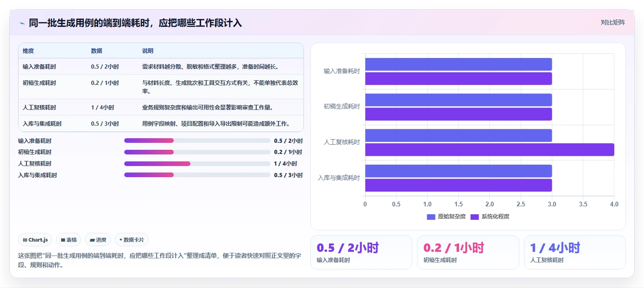Select the 表格 chip
644x288 pixels.
tap(69, 240)
